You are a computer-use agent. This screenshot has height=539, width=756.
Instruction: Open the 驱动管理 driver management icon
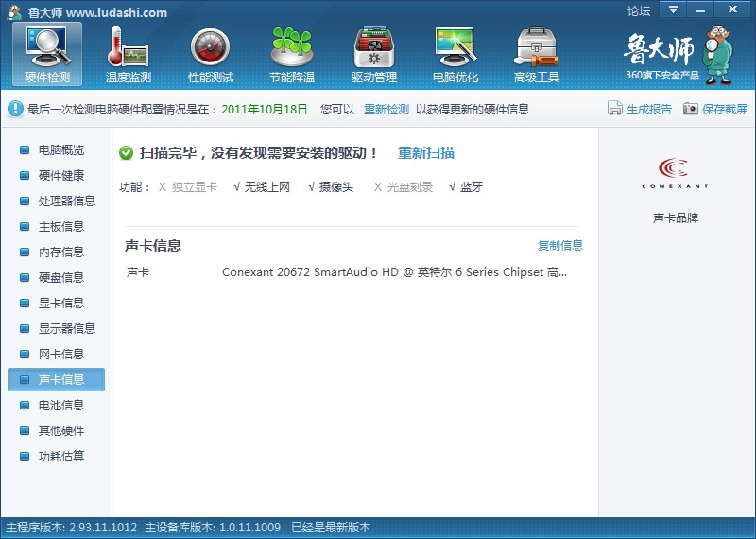pos(373,53)
